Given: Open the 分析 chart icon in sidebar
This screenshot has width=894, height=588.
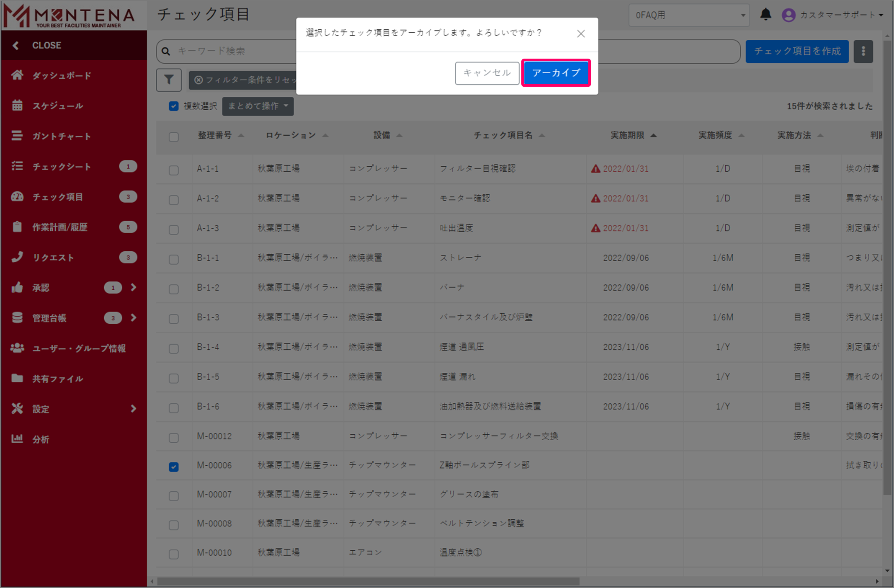Looking at the screenshot, I should click(17, 439).
